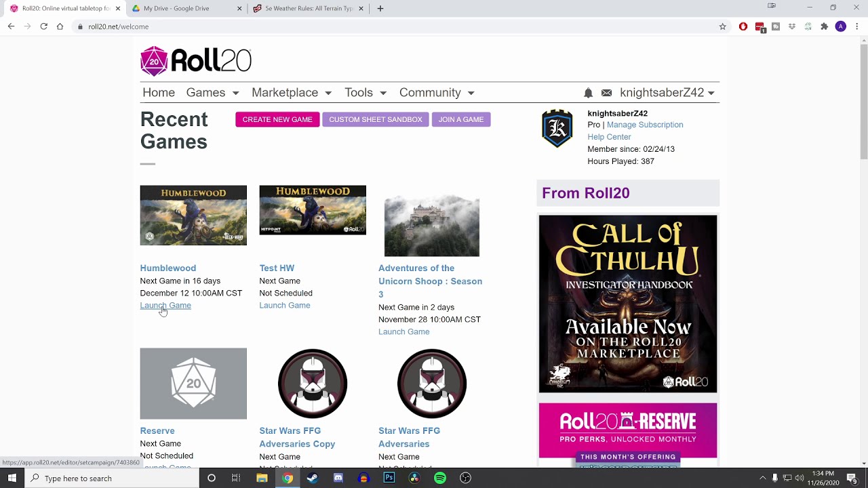Open OBS Studio from the taskbar
The image size is (868, 488).
click(465, 478)
